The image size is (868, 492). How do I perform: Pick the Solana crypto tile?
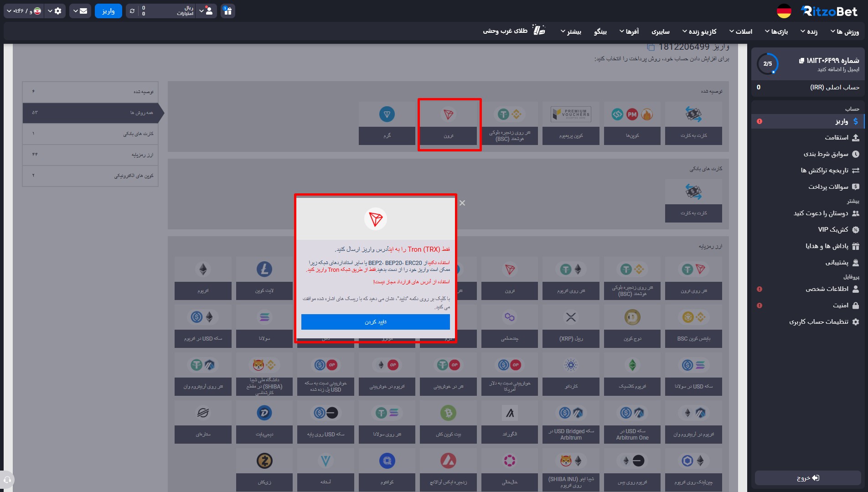pos(264,326)
